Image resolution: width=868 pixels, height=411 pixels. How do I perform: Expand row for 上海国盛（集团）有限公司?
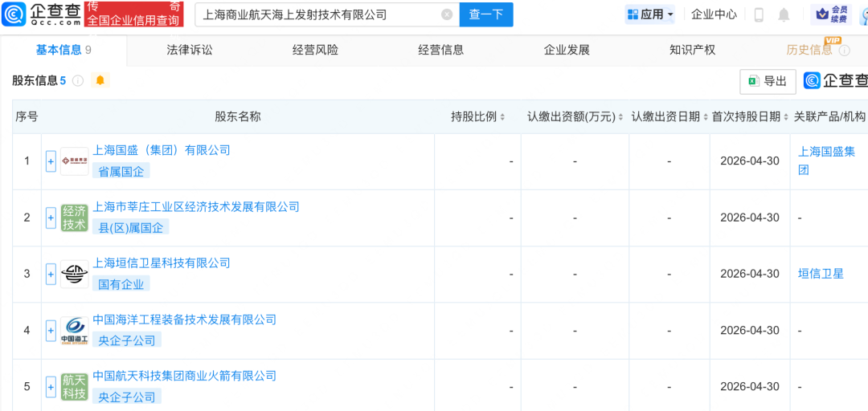(51, 161)
